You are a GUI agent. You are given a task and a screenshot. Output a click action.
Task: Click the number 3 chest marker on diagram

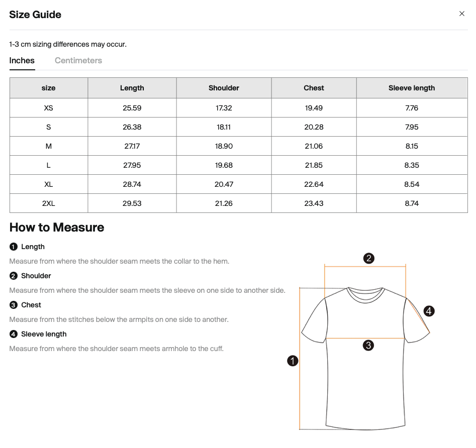click(368, 346)
